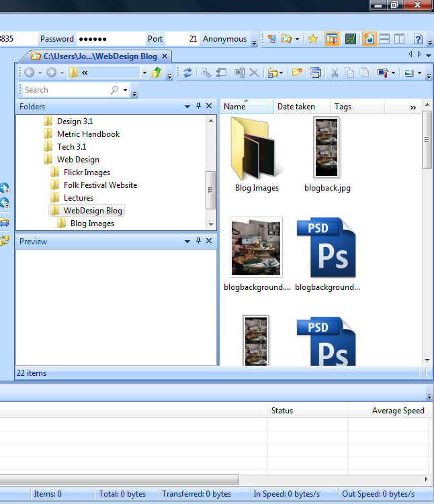Image resolution: width=434 pixels, height=504 pixels.
Task: Go up one folder level
Action: pyautogui.click(x=157, y=72)
